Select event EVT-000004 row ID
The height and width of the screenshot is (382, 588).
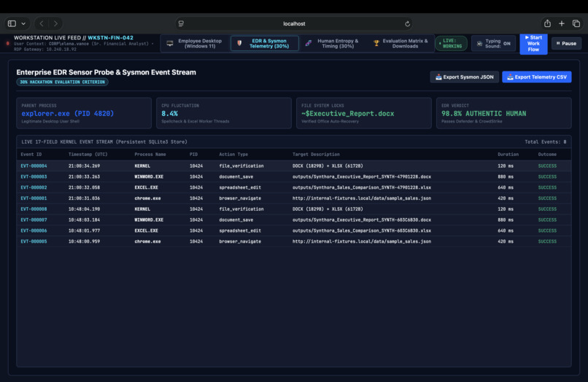click(x=34, y=165)
